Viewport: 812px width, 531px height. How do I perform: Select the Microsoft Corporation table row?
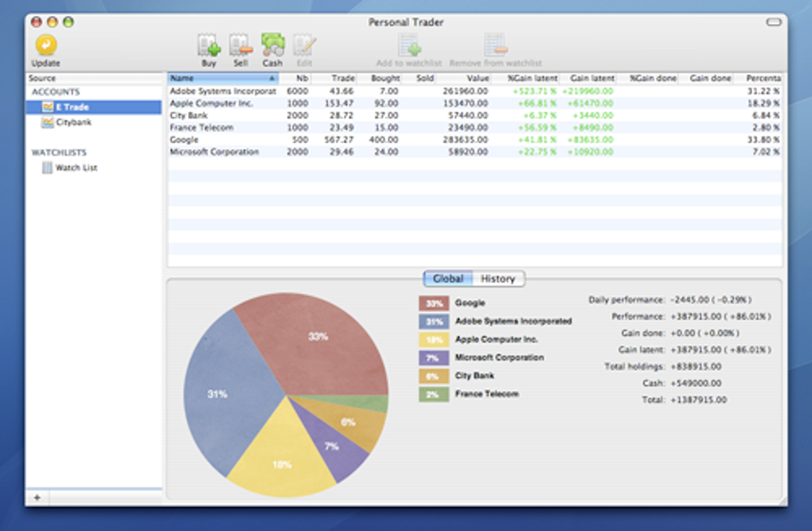(x=474, y=152)
